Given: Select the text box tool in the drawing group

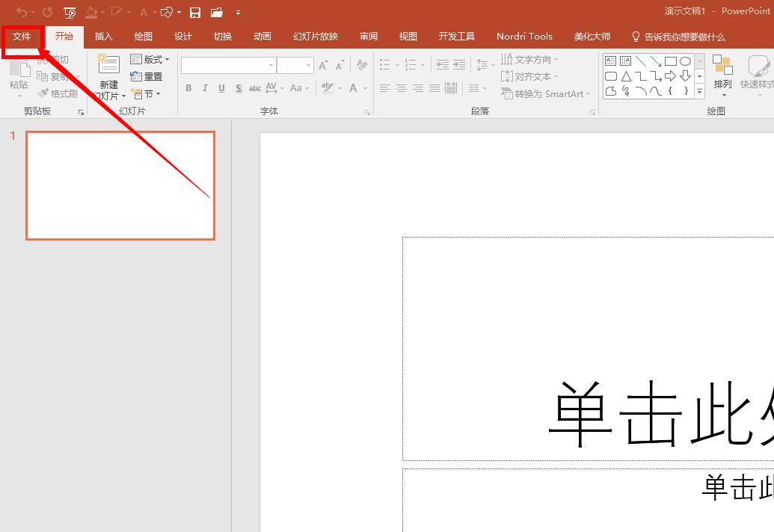Looking at the screenshot, I should 610,61.
